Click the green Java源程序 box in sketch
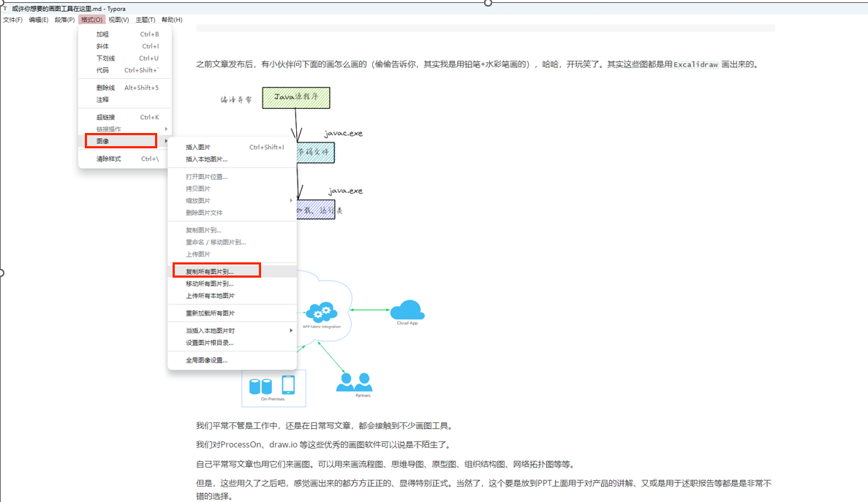The height and width of the screenshot is (502, 868). pos(296,98)
